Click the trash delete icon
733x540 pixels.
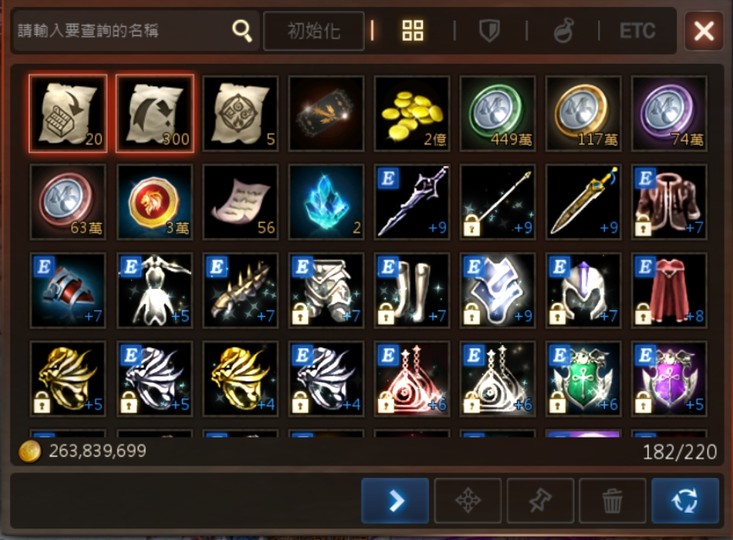(x=612, y=501)
